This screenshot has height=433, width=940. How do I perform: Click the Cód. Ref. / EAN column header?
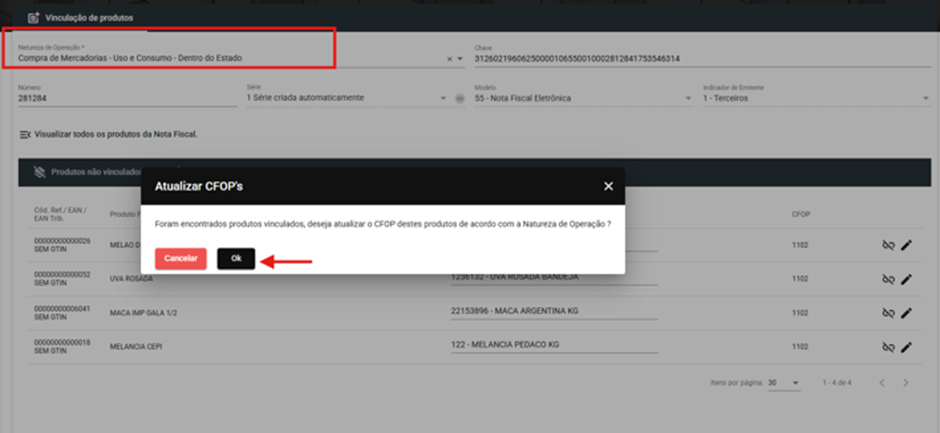pyautogui.click(x=61, y=214)
